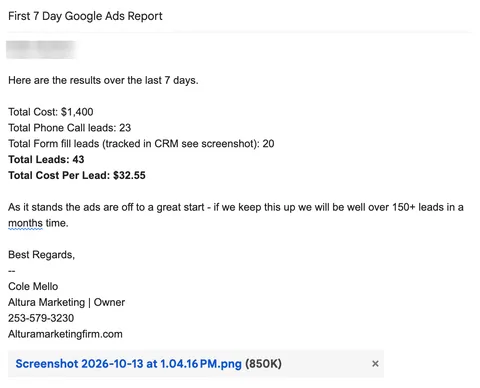This screenshot has height=388, width=480.
Task: Click the blurred recipient name greeting
Action: 41,49
